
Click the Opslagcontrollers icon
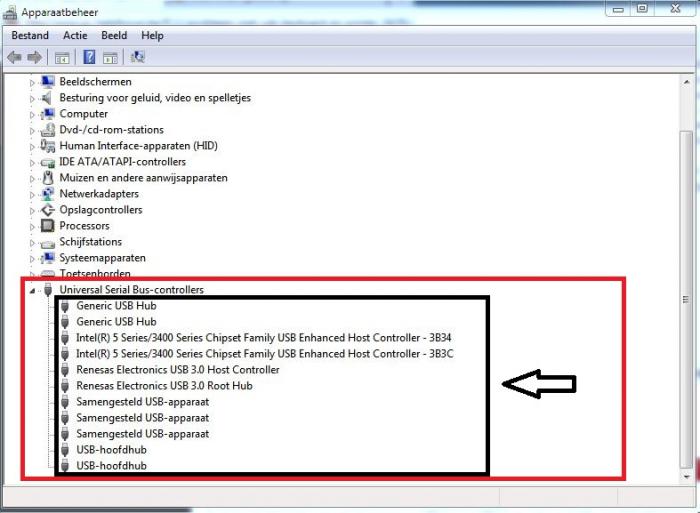[47, 210]
